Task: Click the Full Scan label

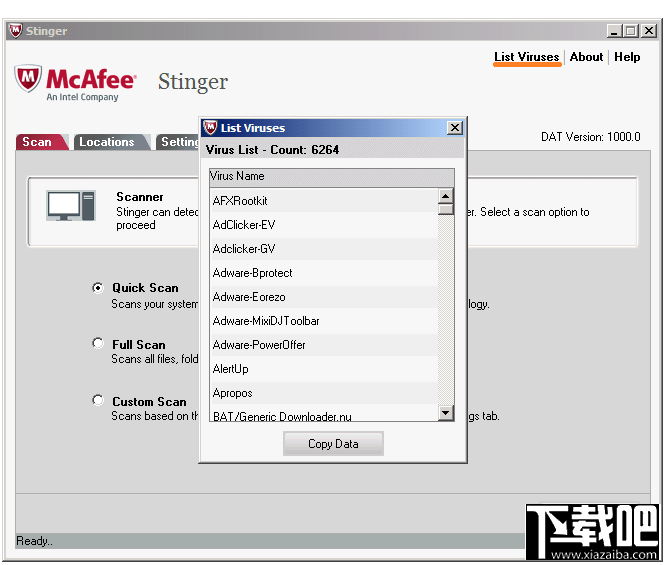Action: [x=139, y=345]
